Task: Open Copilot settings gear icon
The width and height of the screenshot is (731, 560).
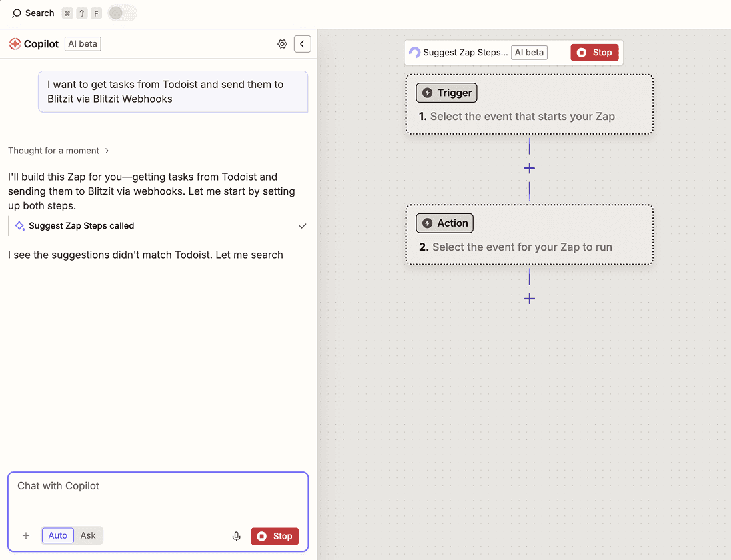Action: tap(282, 44)
